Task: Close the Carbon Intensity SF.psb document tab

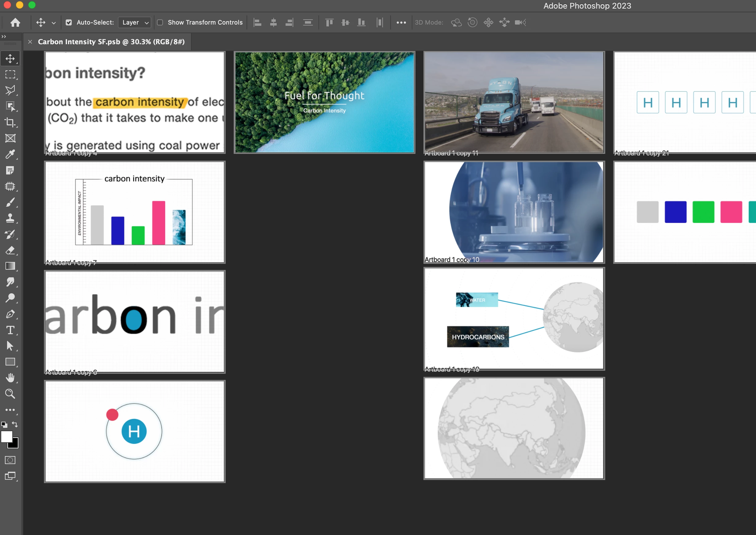Action: (30, 42)
